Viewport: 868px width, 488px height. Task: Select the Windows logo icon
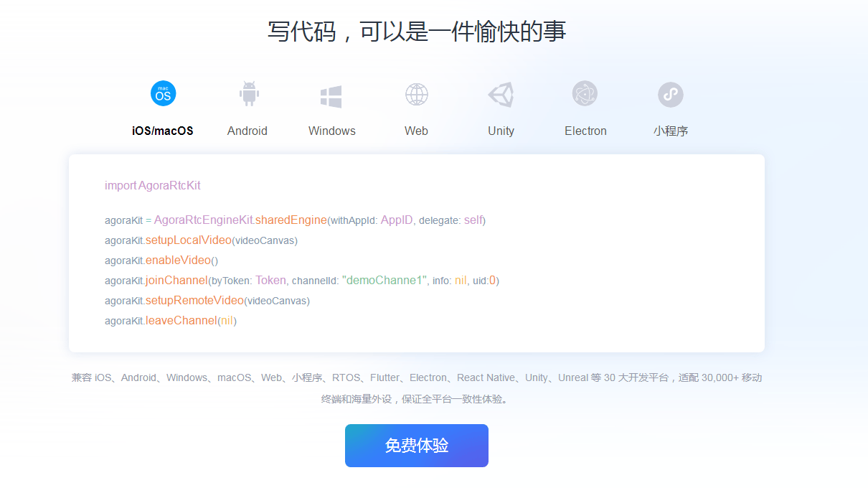click(x=331, y=96)
